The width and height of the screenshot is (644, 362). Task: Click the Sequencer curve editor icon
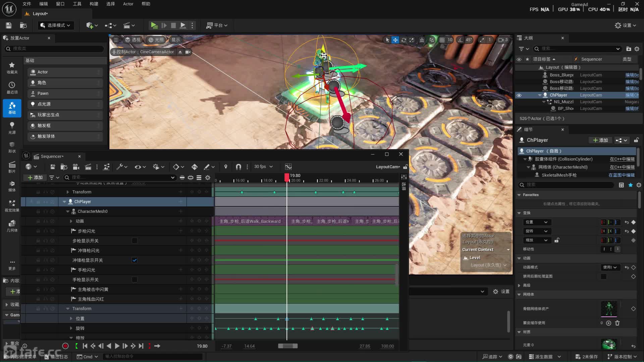(288, 167)
